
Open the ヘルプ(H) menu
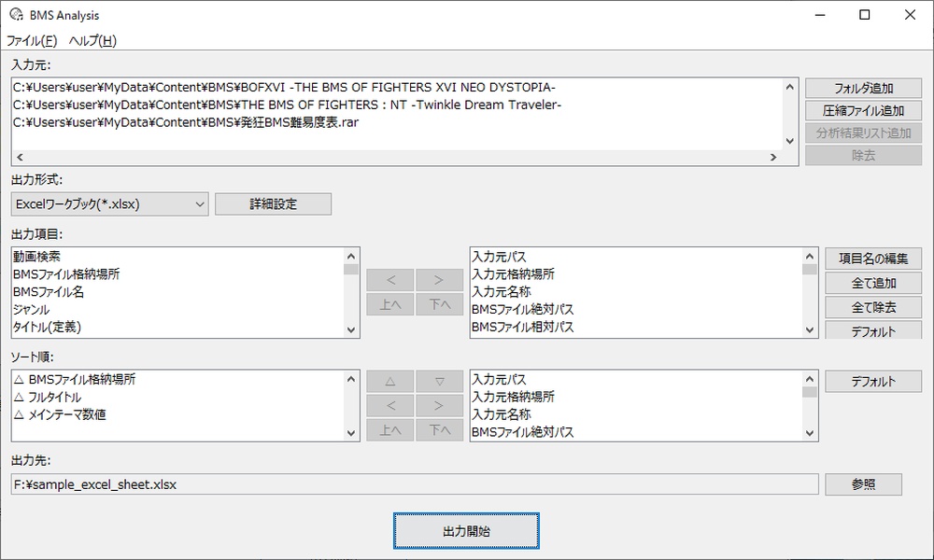(x=92, y=40)
